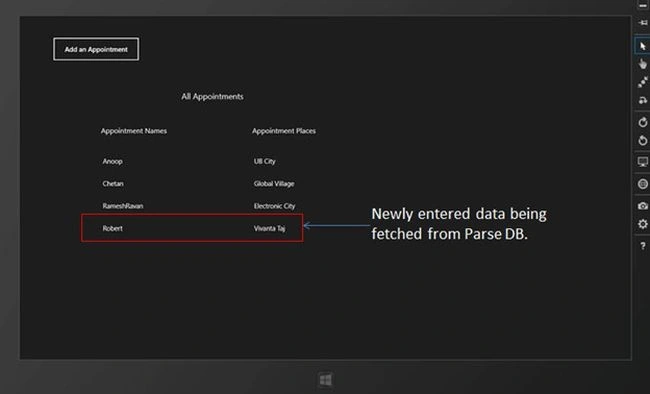Select the Robert appointment name
The width and height of the screenshot is (650, 394).
click(x=112, y=229)
